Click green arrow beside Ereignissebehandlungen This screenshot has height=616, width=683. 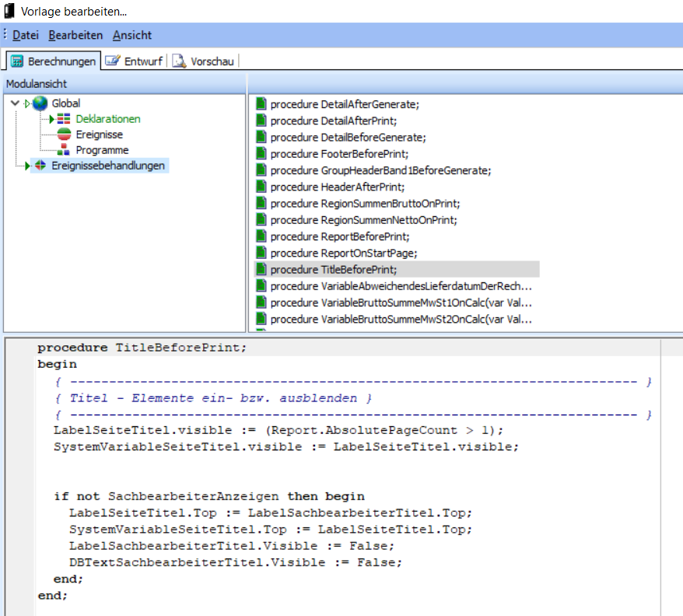pyautogui.click(x=27, y=166)
